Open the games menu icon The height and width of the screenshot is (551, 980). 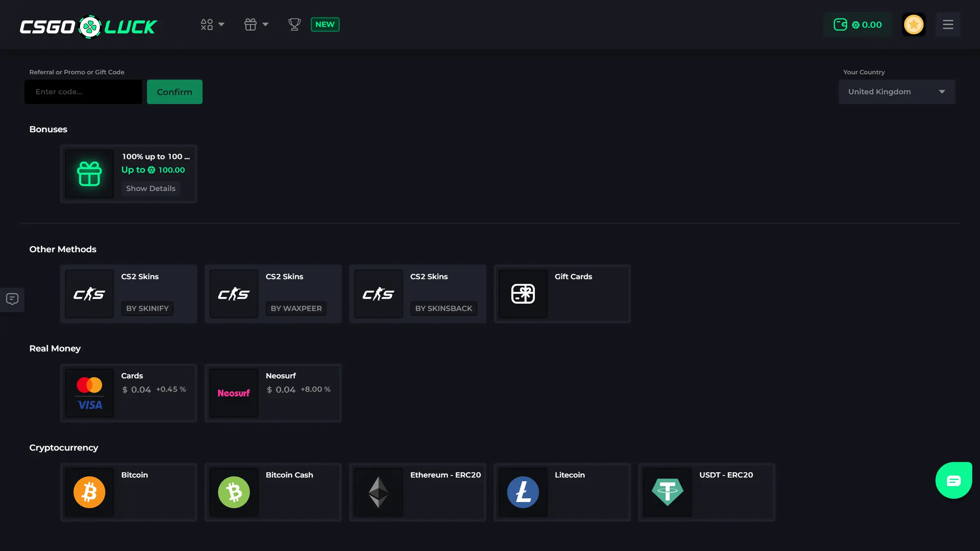pos(207,24)
